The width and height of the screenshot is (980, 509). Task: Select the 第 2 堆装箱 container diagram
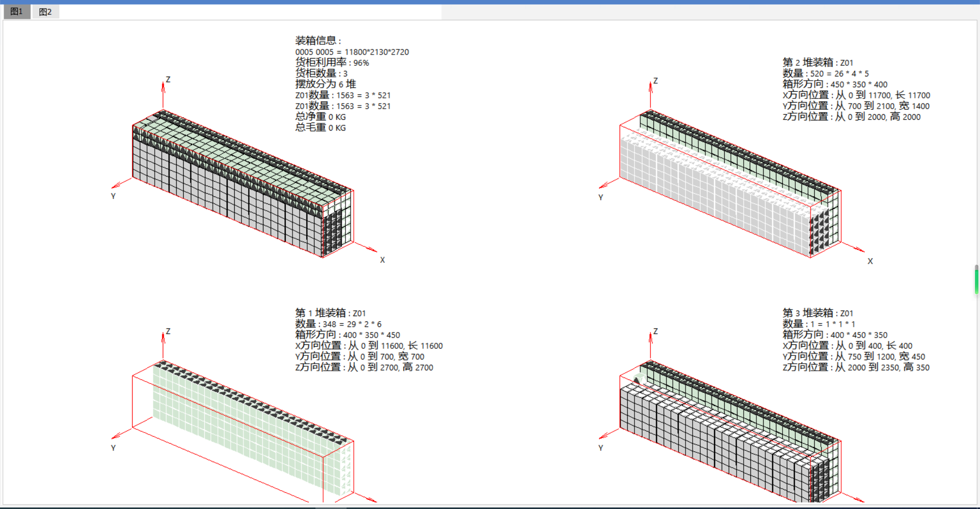(x=731, y=184)
